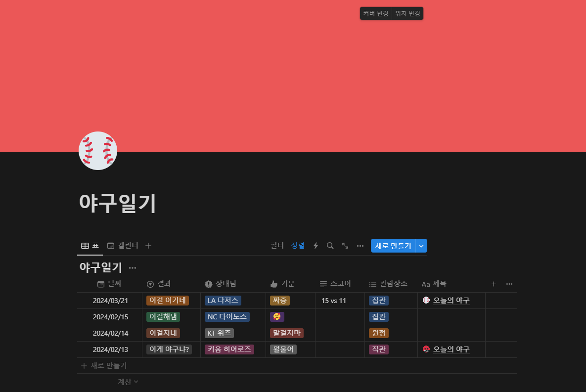Click 집관 tag in 2024/03/21 row
The image size is (586, 392).
tap(379, 301)
